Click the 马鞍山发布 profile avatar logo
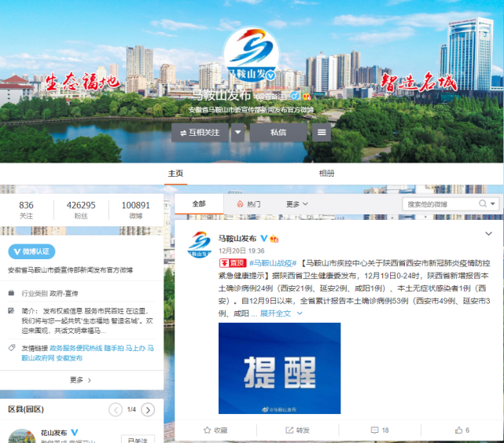 point(251,54)
